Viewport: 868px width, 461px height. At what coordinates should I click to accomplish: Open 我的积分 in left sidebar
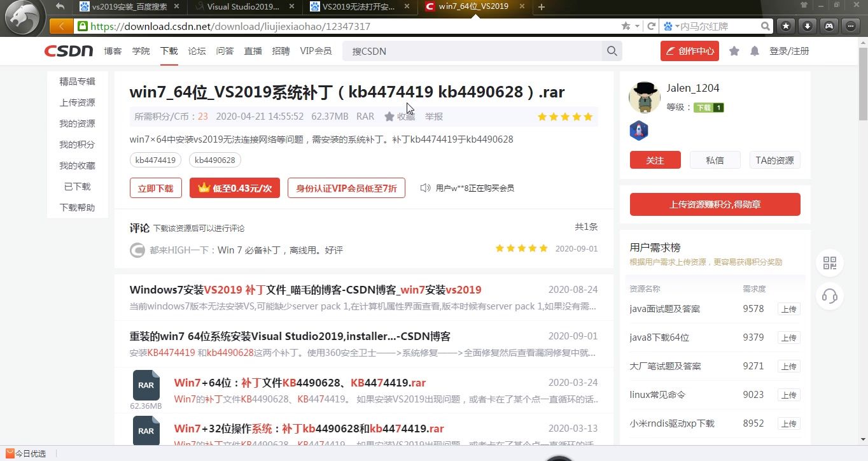77,144
